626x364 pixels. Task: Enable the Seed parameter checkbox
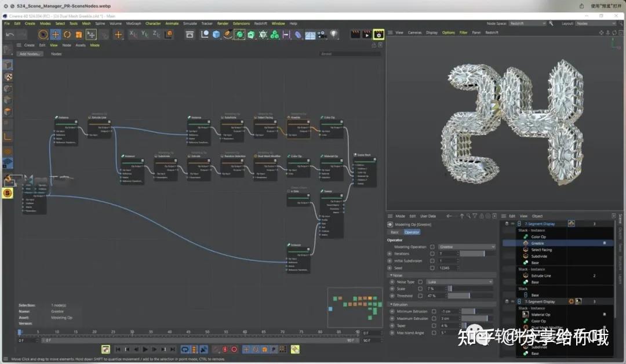coord(431,267)
